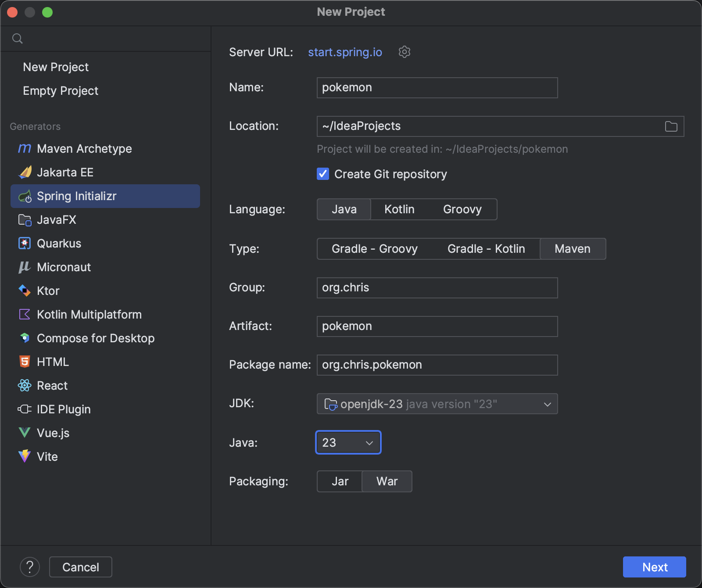Viewport: 702px width, 588px height.
Task: Select the Ktor generator icon
Action: pos(25,291)
